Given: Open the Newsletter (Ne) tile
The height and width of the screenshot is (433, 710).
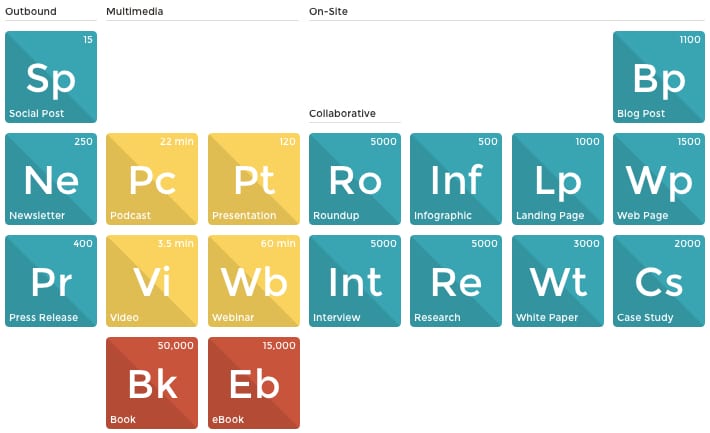Looking at the screenshot, I should click(x=51, y=179).
